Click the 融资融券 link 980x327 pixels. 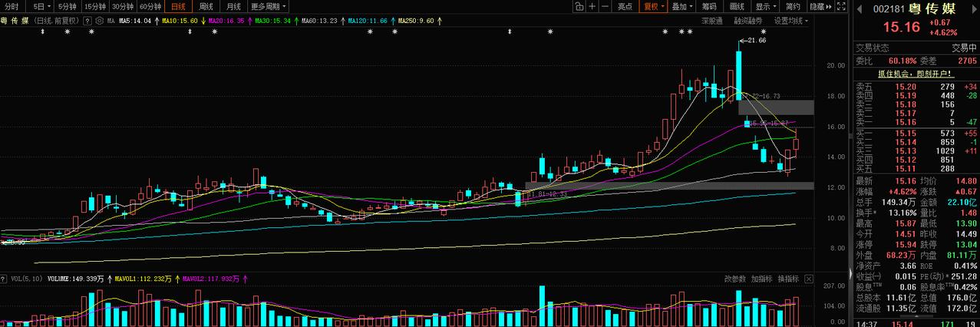[749, 21]
